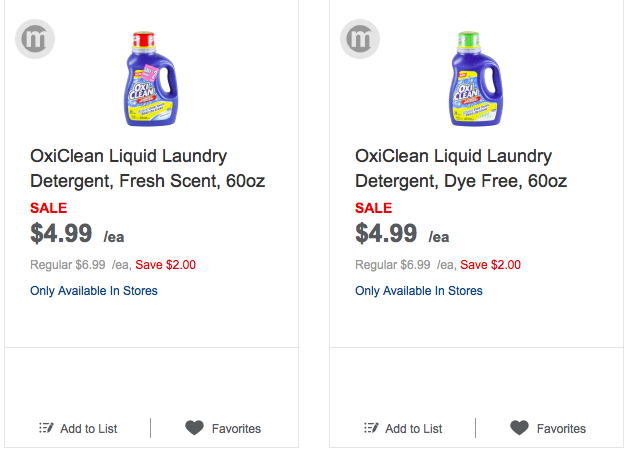Click 'Only Available In Stores' under Dye Free
The image size is (628, 466).
click(x=419, y=291)
